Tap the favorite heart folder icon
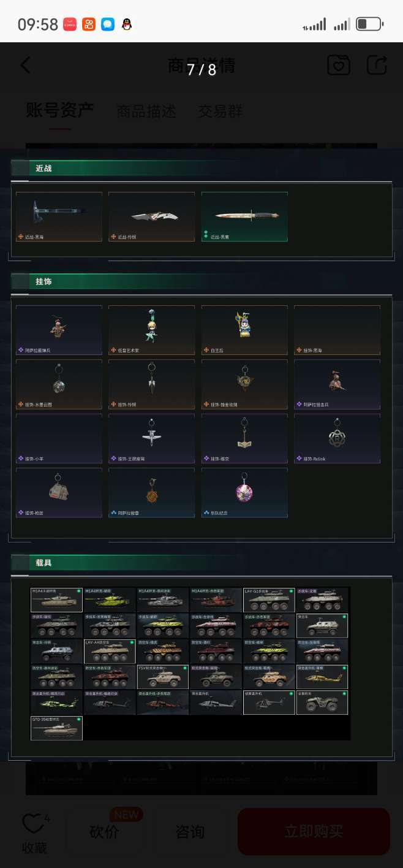Image resolution: width=403 pixels, height=868 pixels. pos(339,65)
